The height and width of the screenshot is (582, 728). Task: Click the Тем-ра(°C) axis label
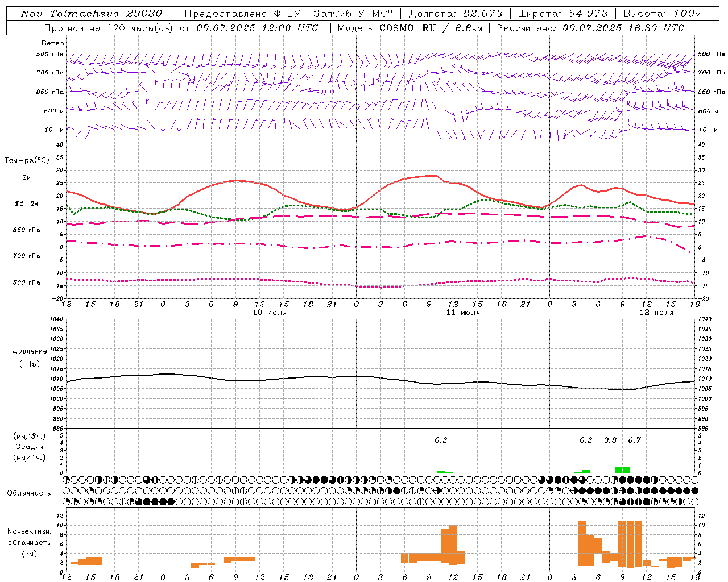[27, 161]
